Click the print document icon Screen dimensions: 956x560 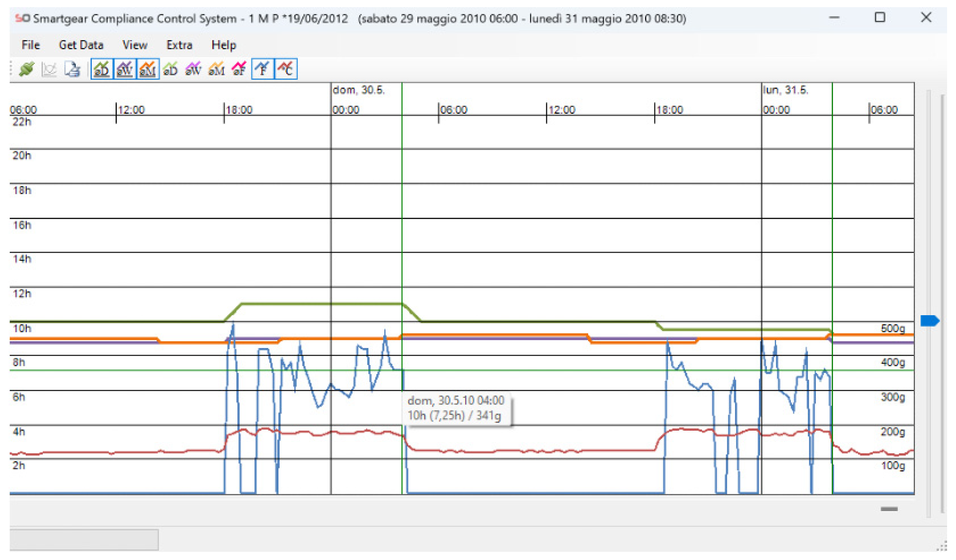73,69
